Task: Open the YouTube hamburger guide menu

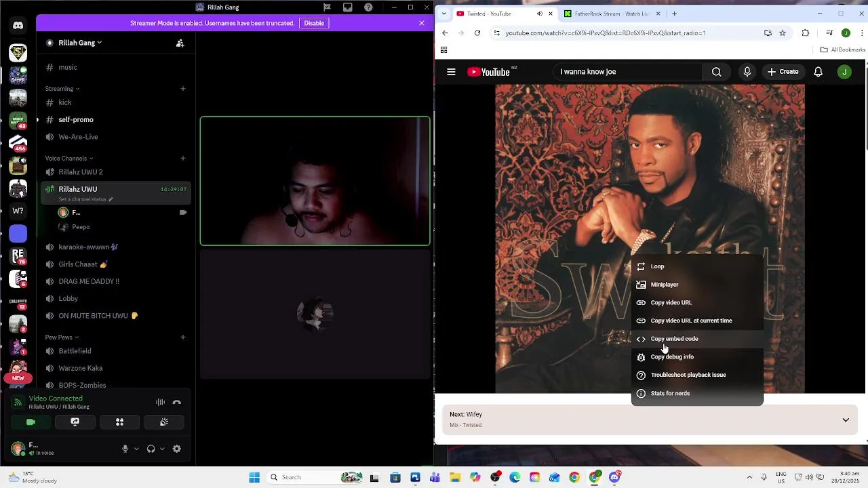Action: click(x=451, y=72)
